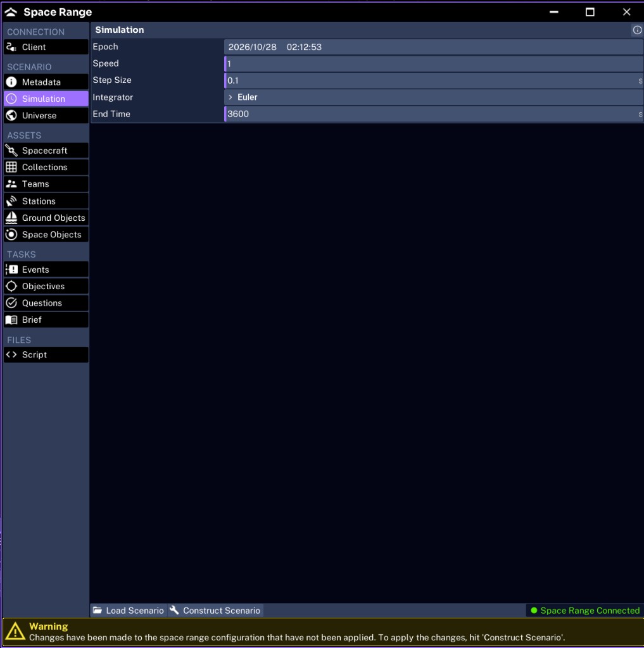Screen dimensions: 644x648
Task: Select the Space Objects item
Action: (46, 234)
